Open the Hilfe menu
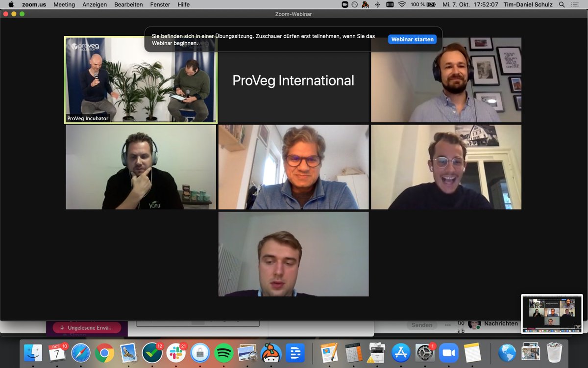The height and width of the screenshot is (368, 588). (184, 4)
